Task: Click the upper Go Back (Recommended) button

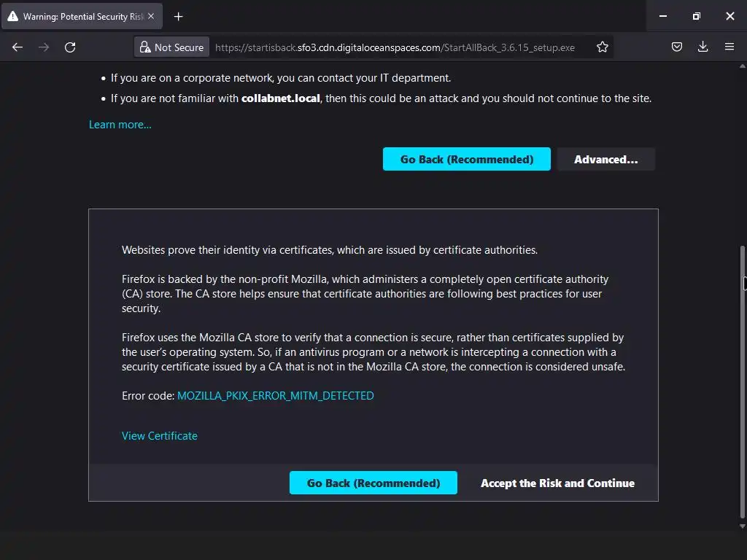Action: click(x=466, y=159)
